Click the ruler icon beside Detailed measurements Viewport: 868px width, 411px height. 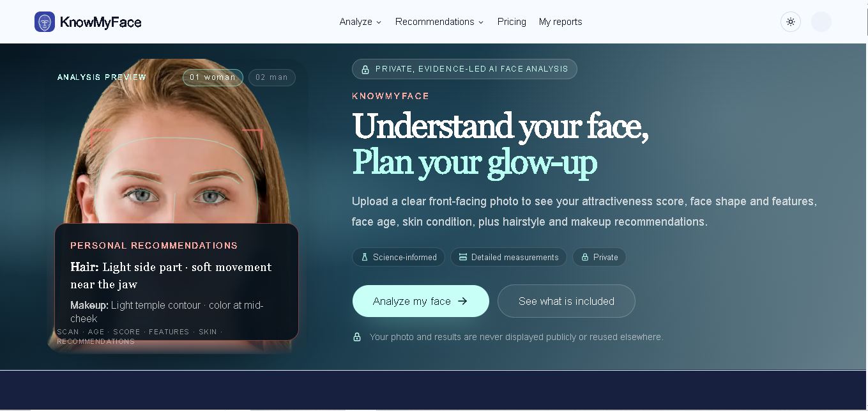pos(463,257)
